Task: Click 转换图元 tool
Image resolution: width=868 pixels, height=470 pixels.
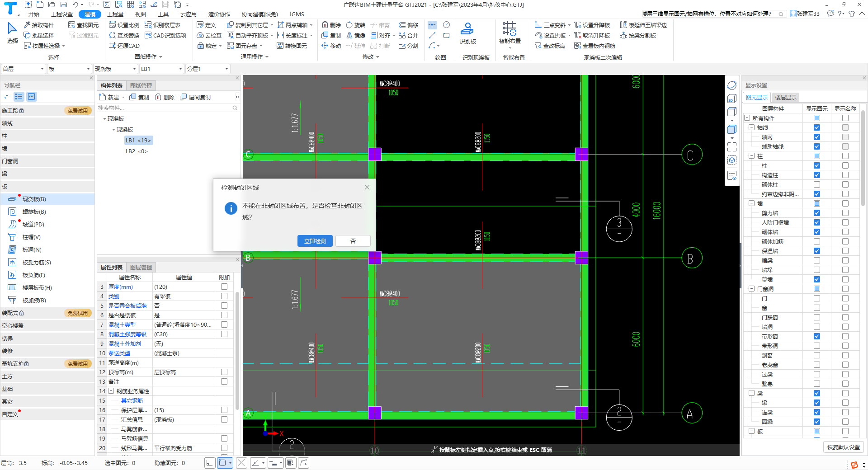Action: point(292,46)
